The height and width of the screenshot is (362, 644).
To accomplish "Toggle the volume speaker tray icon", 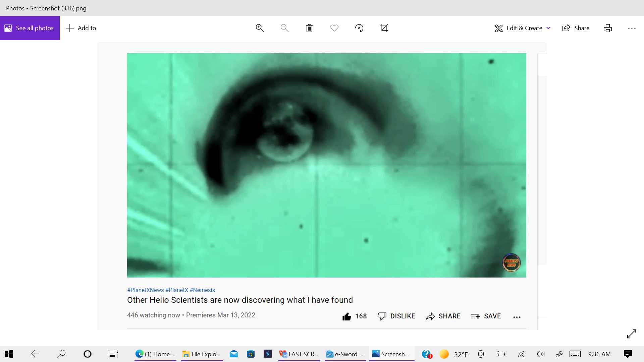I will (x=541, y=354).
